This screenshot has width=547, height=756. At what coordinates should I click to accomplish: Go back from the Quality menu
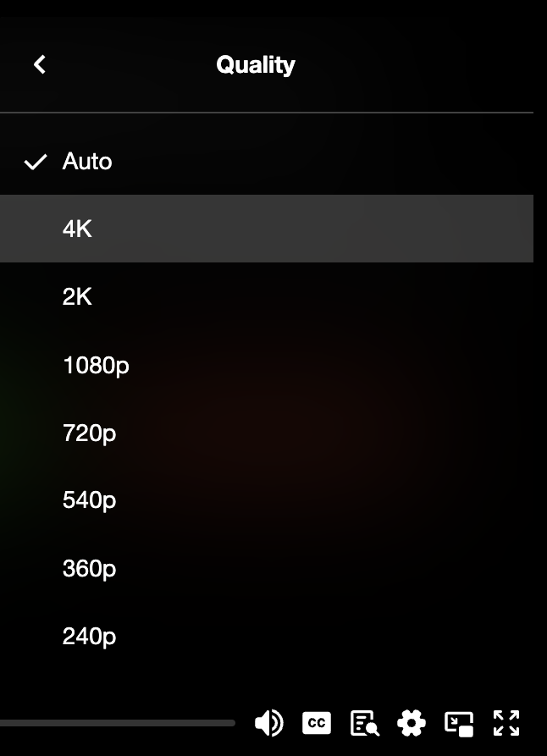[x=39, y=64]
